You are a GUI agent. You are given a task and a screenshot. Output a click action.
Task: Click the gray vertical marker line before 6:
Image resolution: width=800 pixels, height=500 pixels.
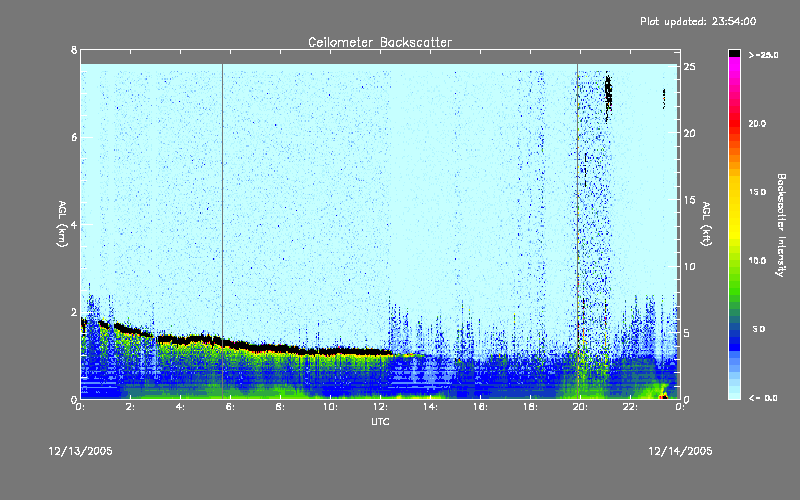click(x=222, y=231)
